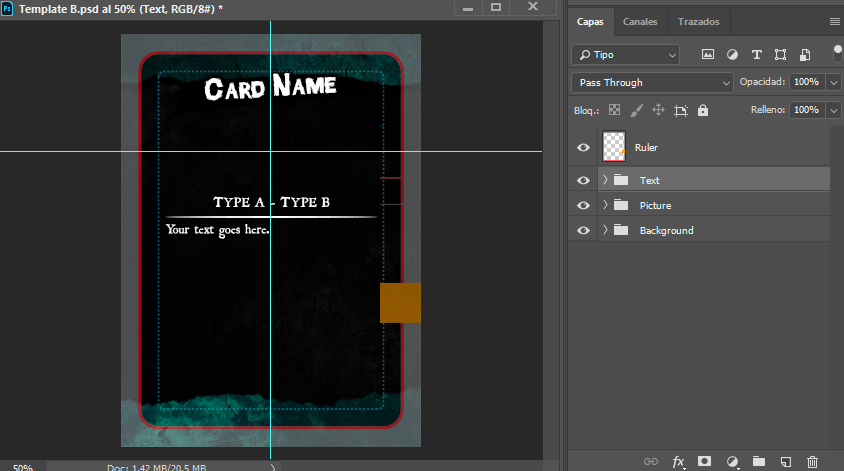Screen dimensions: 844x471
Task: Create a new group folder icon
Action: pos(759,461)
